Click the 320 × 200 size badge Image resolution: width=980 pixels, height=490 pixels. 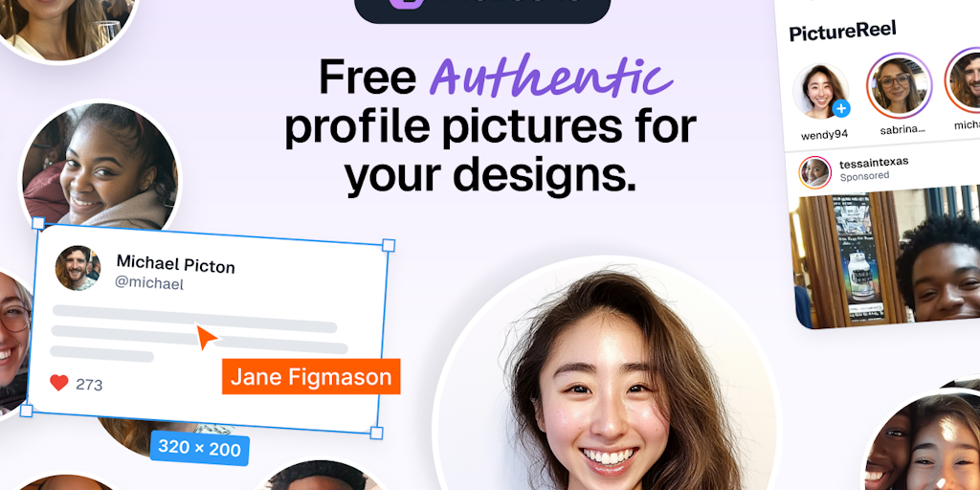coord(199,448)
